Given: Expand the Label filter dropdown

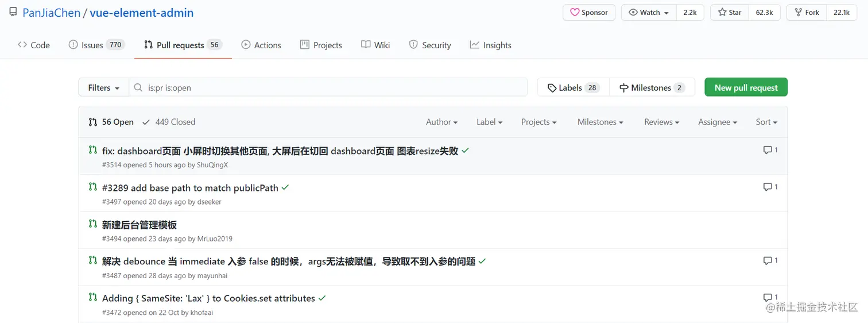Looking at the screenshot, I should click(489, 122).
